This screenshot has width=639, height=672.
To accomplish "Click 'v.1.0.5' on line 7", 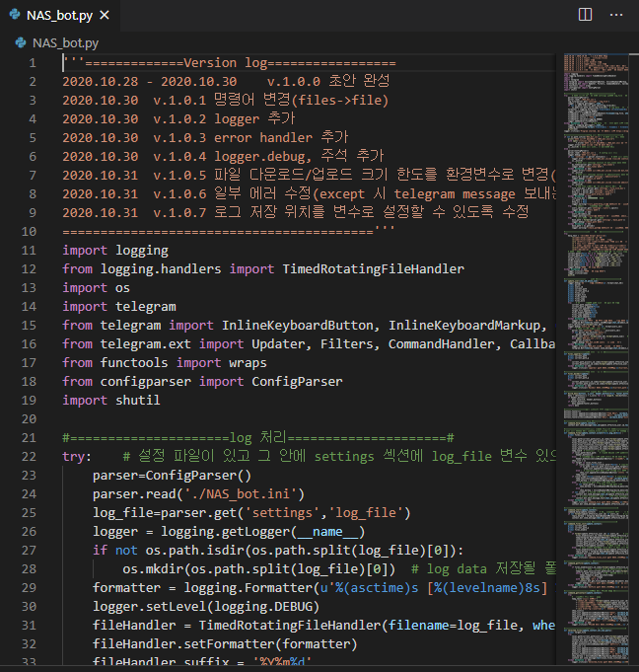I will tap(179, 176).
